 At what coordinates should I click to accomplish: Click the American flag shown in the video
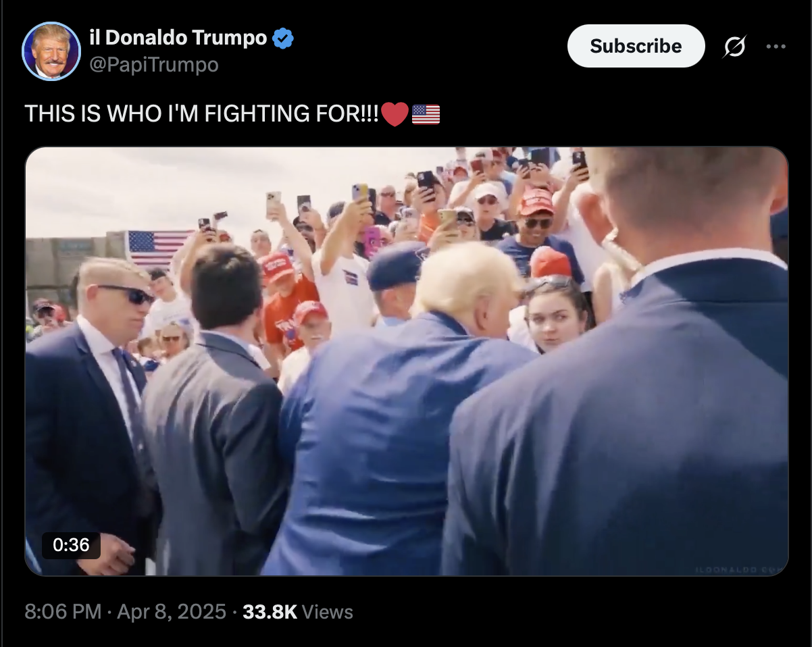(158, 249)
